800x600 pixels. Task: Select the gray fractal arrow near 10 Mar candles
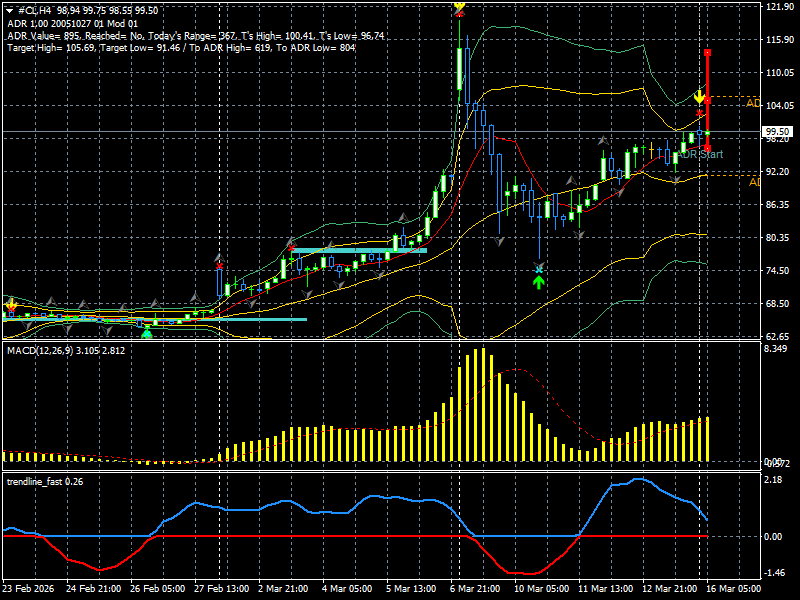pos(499,241)
